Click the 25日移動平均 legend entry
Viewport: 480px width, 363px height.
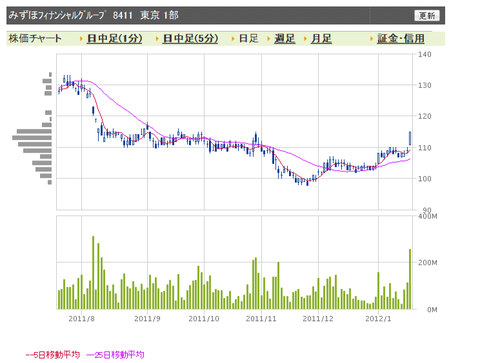click(x=115, y=355)
